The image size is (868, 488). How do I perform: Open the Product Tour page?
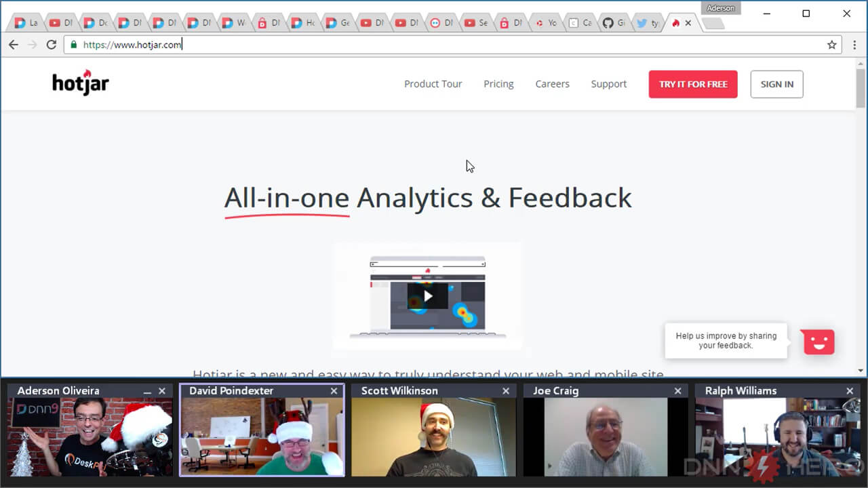pyautogui.click(x=433, y=84)
